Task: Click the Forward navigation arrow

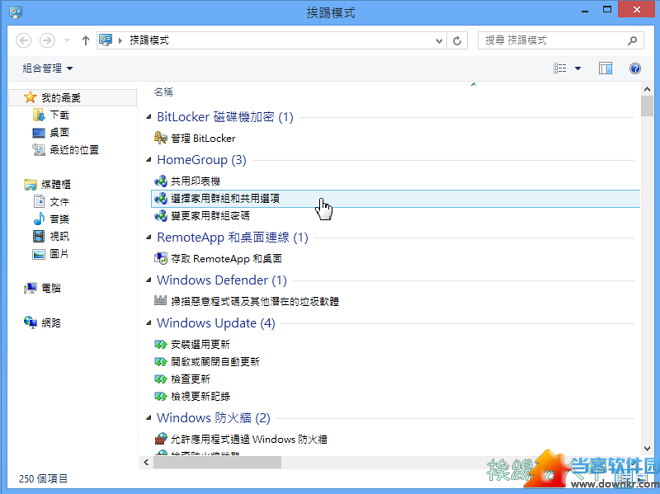Action: 47,40
